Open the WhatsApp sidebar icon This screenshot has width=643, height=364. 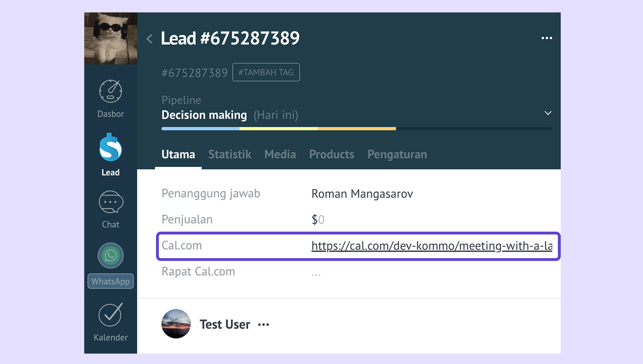[110, 256]
